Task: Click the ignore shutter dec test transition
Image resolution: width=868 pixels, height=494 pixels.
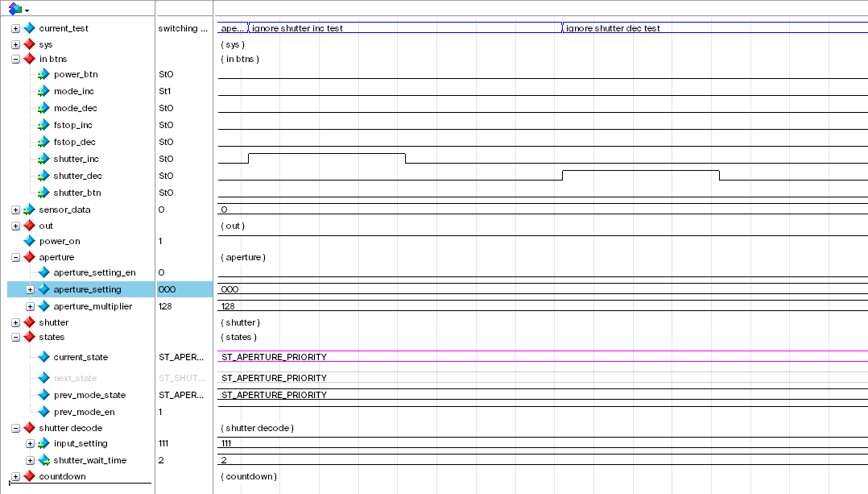Action: click(x=562, y=27)
